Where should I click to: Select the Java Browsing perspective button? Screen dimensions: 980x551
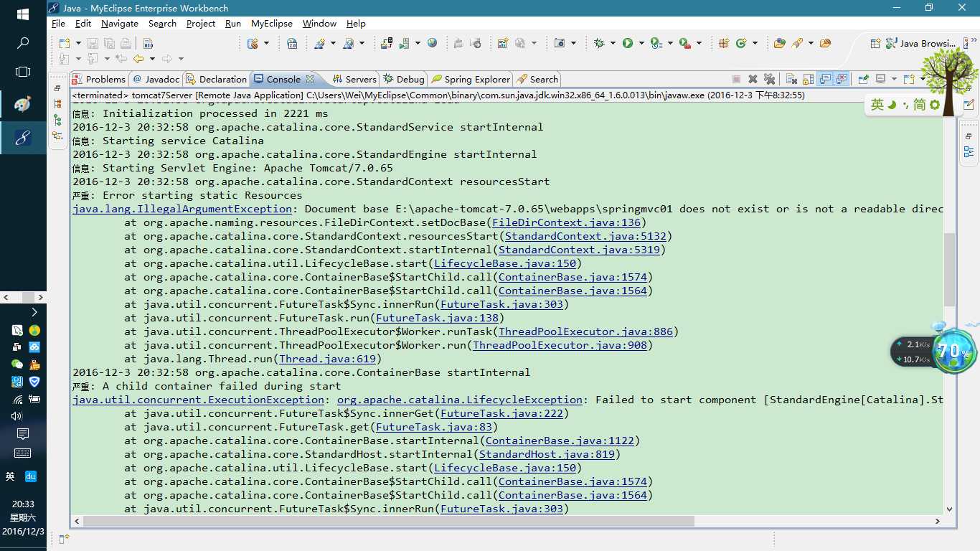[x=921, y=43]
